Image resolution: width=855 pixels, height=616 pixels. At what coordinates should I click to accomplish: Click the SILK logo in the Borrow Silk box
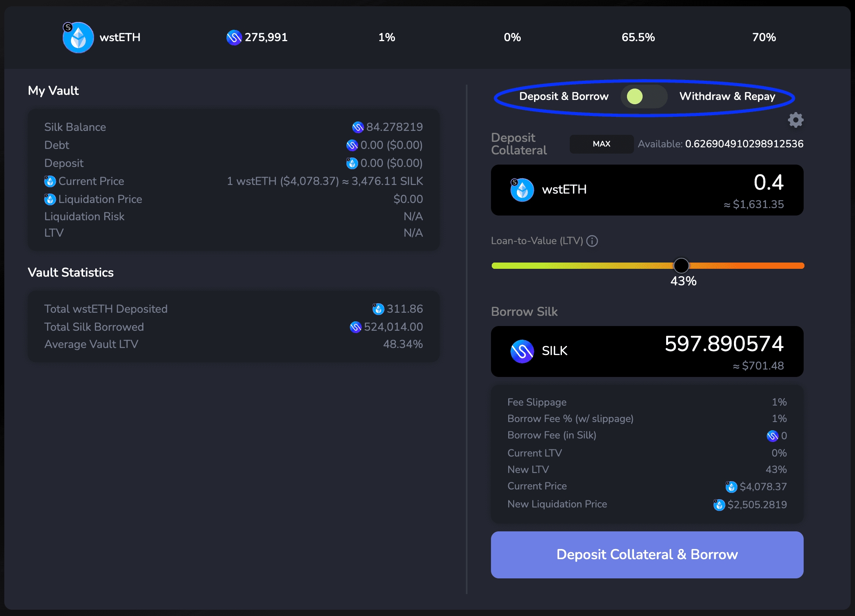pos(522,351)
